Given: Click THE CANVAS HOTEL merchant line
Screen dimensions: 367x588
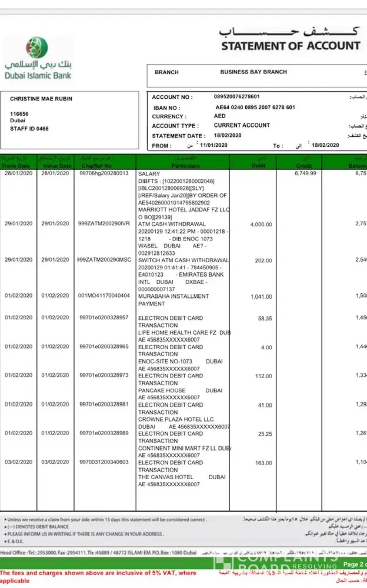Looking at the screenshot, I should pos(182,477).
